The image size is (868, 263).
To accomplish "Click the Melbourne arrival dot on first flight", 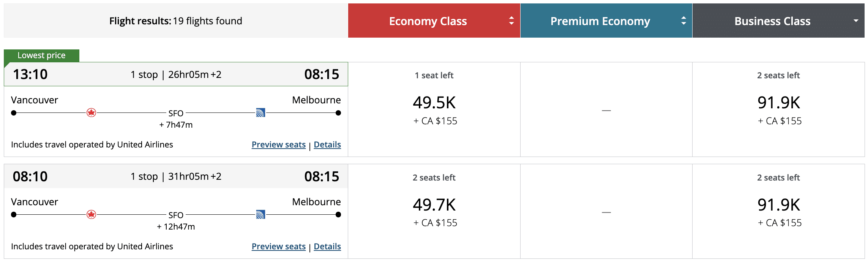I will [338, 112].
